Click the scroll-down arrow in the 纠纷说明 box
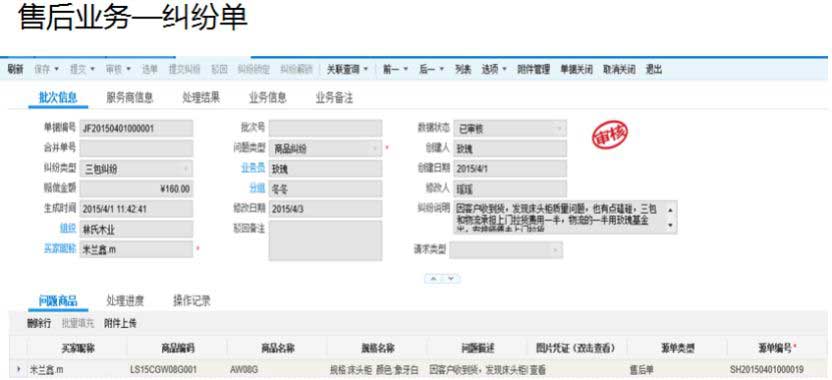 click(670, 225)
